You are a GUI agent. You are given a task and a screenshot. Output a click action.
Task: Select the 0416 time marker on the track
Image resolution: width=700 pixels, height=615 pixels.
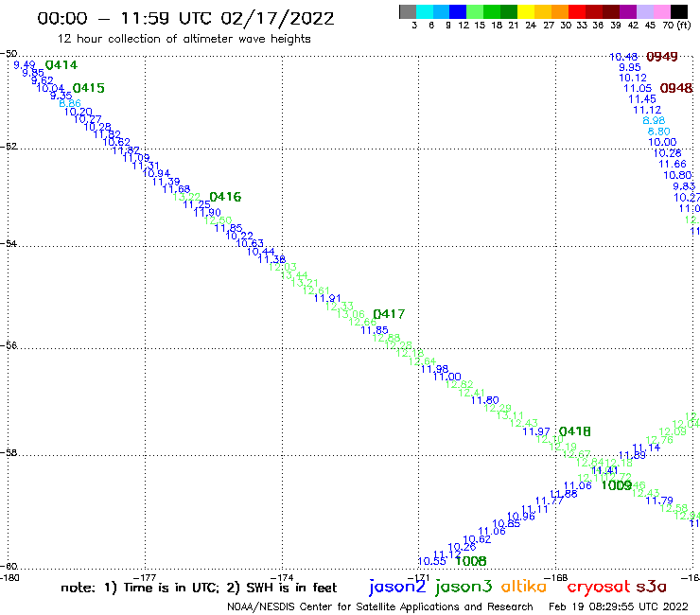(225, 197)
